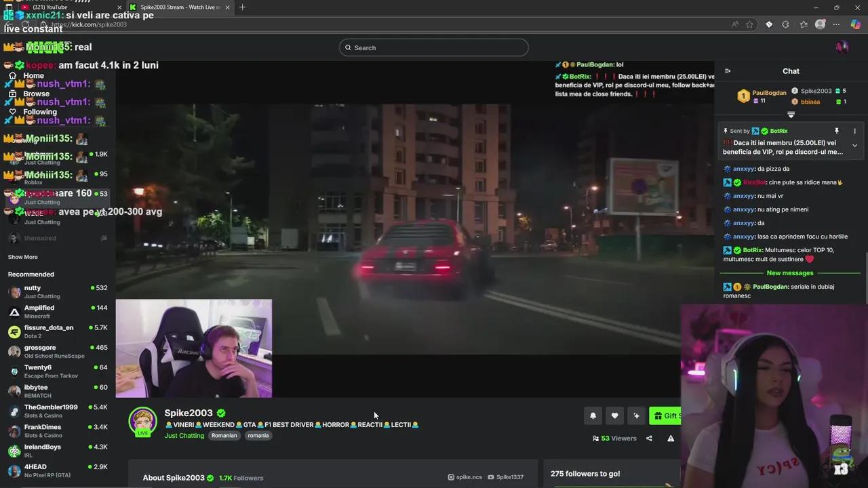Open the browser favorites list icon
Viewport: 868px width, 488px height.
(804, 24)
